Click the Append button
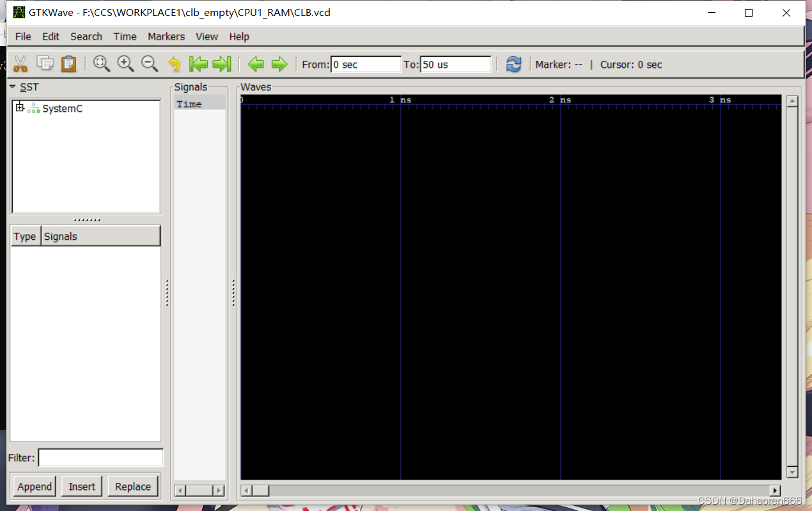The height and width of the screenshot is (511, 812). click(35, 487)
